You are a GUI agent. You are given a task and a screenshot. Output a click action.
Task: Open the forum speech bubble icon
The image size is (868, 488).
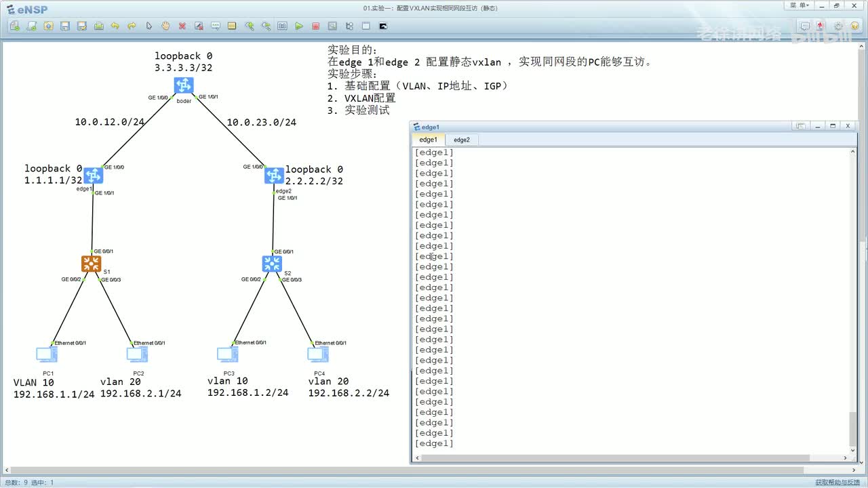[805, 26]
